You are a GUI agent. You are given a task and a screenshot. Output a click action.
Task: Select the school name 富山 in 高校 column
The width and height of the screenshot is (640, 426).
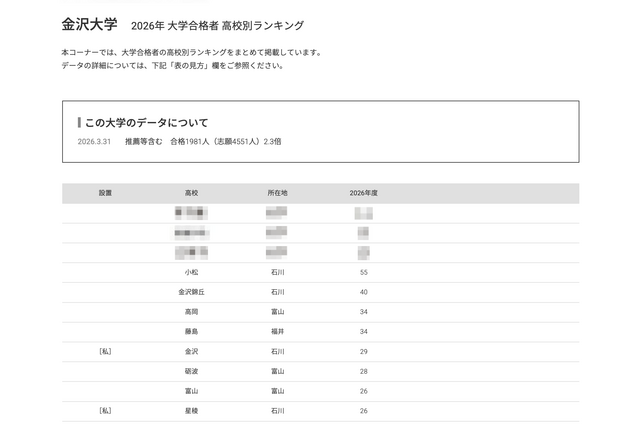(191, 391)
